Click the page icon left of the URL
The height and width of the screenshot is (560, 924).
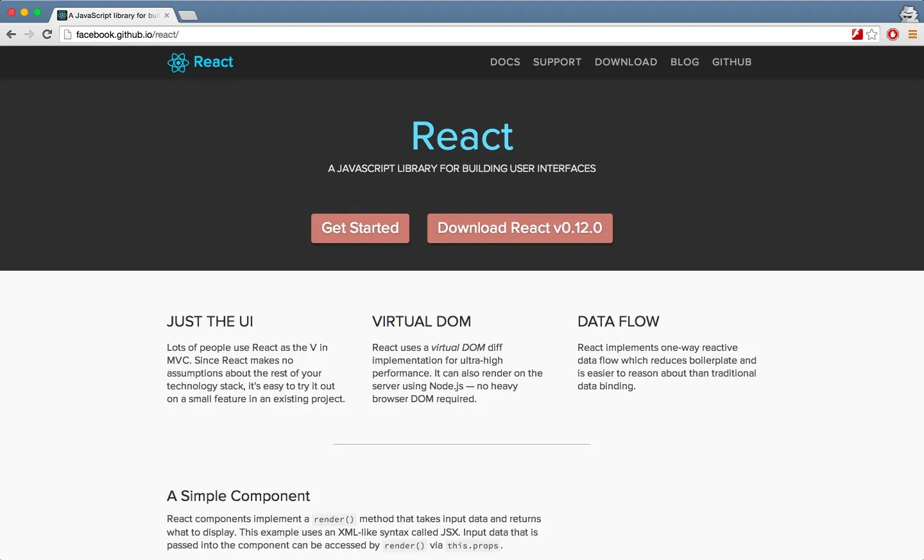pyautogui.click(x=68, y=34)
